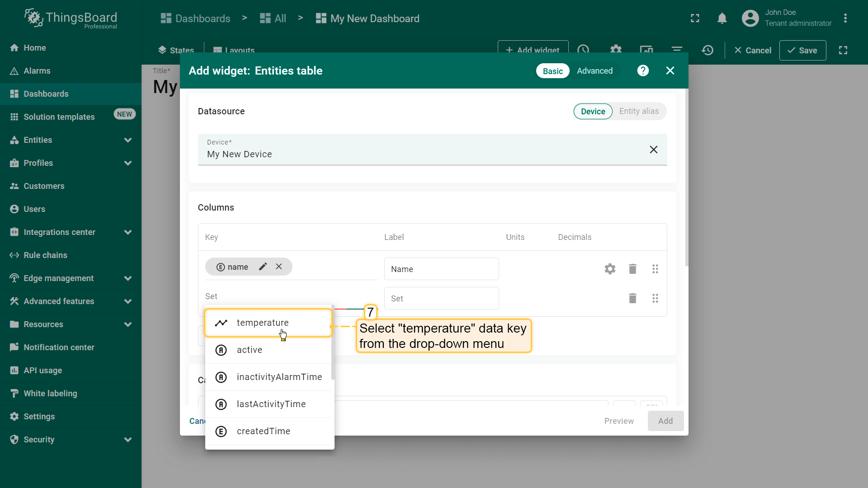
Task: Click drag handle of second column row
Action: click(x=655, y=298)
